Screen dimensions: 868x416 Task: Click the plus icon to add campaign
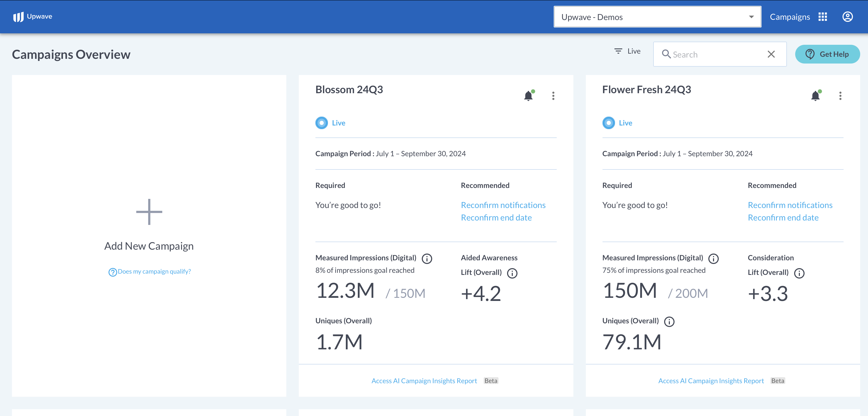point(149,212)
